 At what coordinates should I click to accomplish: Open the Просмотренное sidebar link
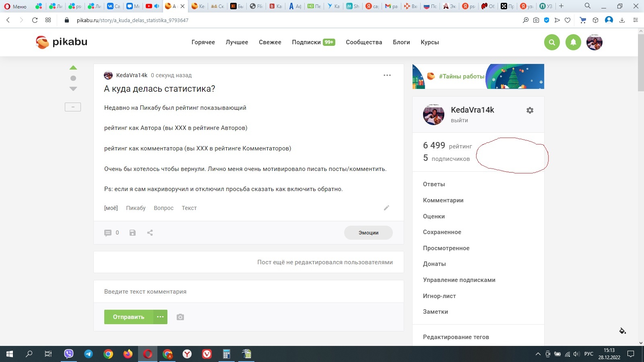[446, 248]
